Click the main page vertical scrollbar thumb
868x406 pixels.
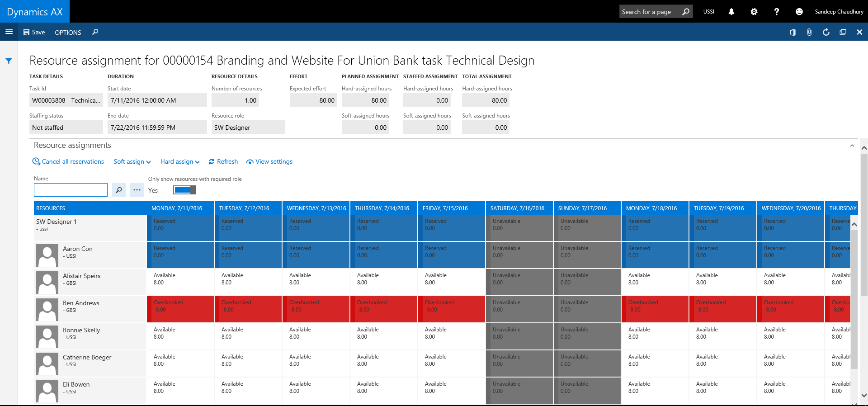click(864, 225)
